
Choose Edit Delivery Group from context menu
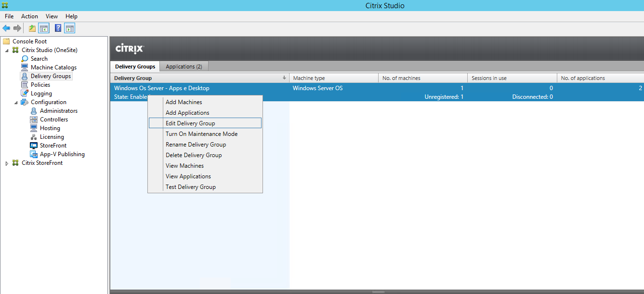[190, 123]
